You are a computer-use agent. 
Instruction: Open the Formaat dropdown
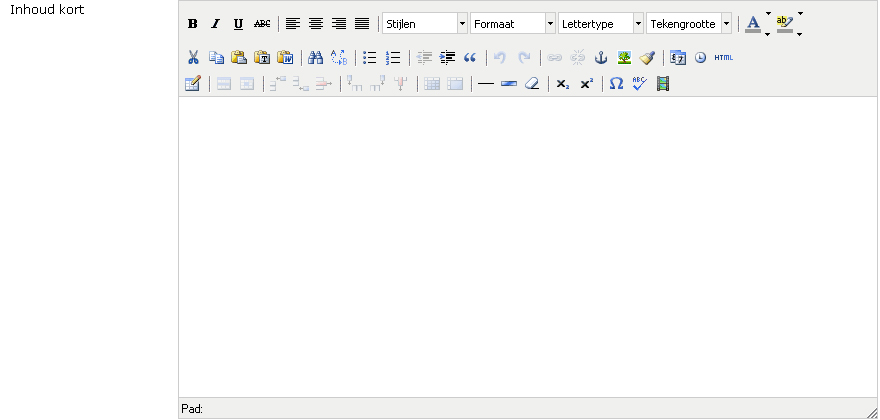click(x=513, y=24)
